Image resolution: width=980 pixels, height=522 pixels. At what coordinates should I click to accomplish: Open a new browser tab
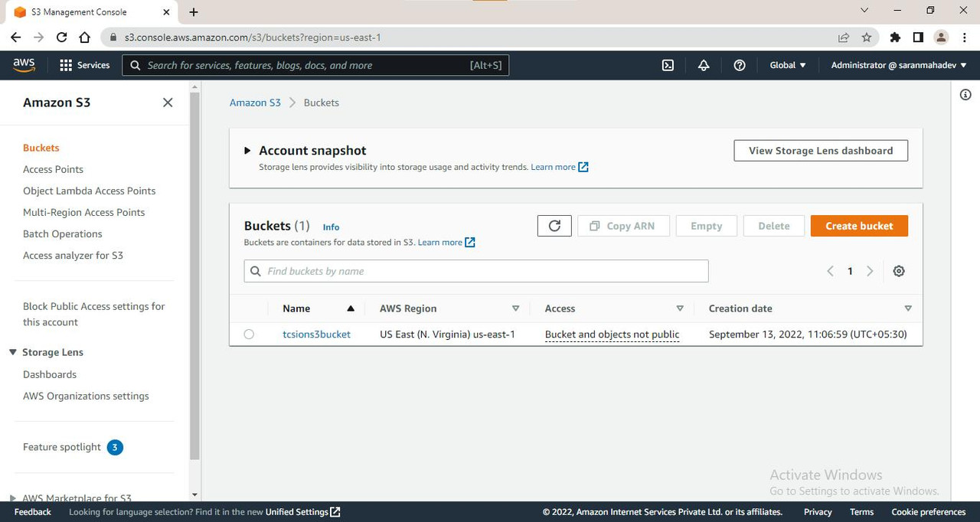pos(194,11)
